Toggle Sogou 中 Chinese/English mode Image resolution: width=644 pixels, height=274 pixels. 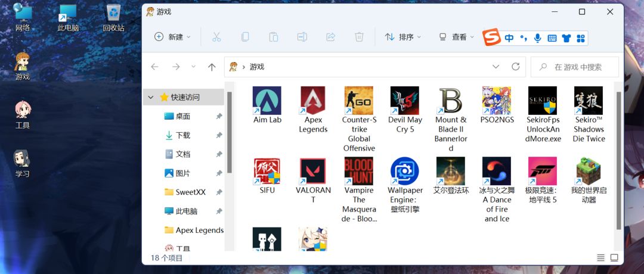pos(509,38)
